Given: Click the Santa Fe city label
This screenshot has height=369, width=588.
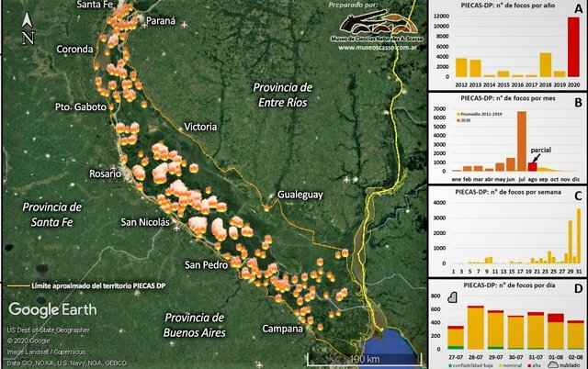Looking at the screenshot, I should [95, 5].
